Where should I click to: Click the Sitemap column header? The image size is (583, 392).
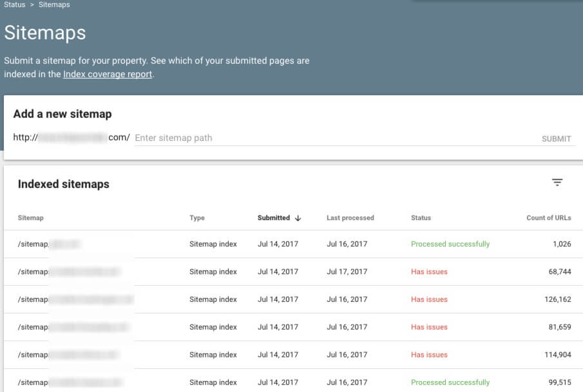coord(30,218)
